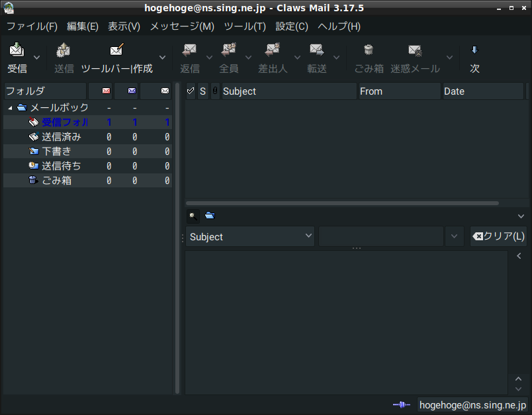Select the 受信フォルダ inbox folder
This screenshot has height=415, width=532.
[87, 122]
